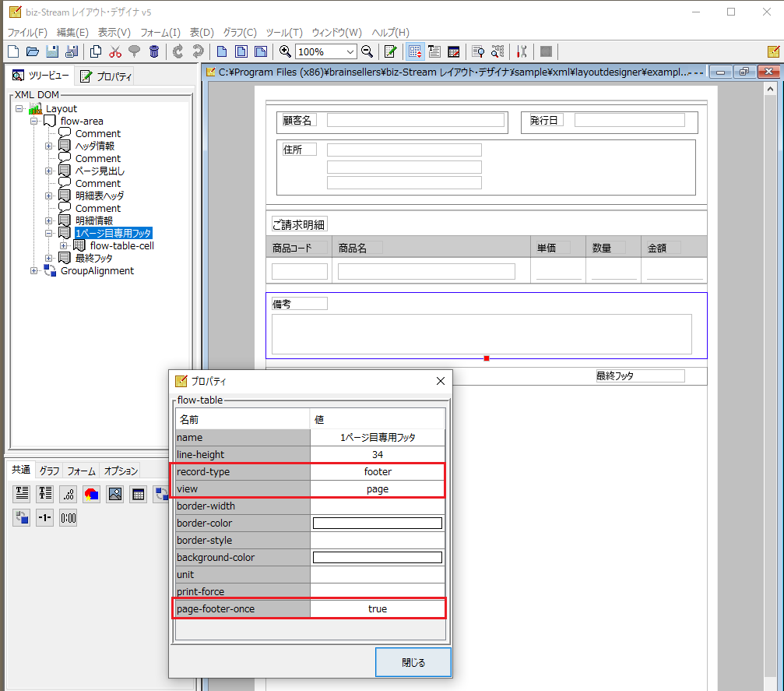Collapse the Layout root node
The image size is (784, 691).
coord(19,108)
